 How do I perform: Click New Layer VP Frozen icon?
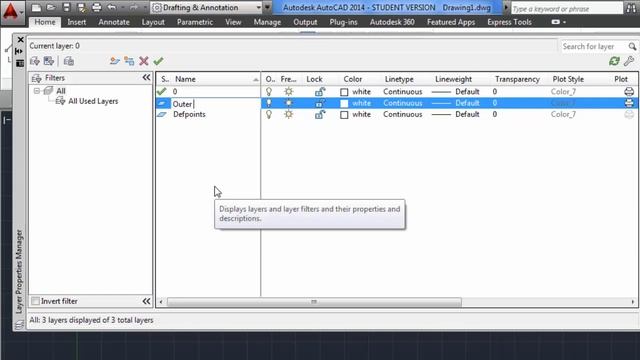click(x=129, y=61)
